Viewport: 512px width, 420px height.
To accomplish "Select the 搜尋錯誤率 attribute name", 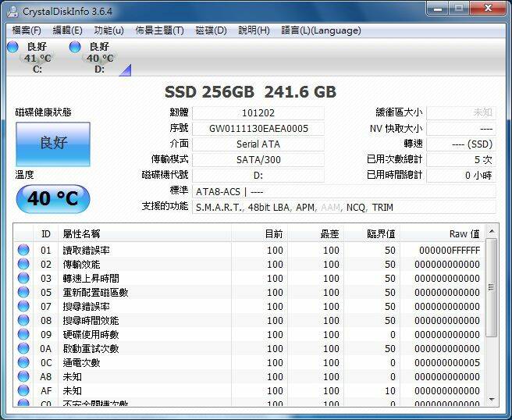I will tap(86, 307).
